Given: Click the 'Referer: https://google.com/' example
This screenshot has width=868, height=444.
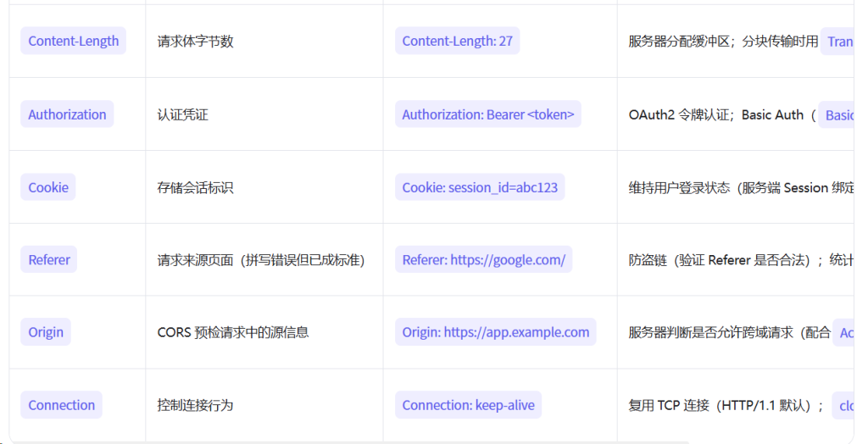Looking at the screenshot, I should point(483,260).
